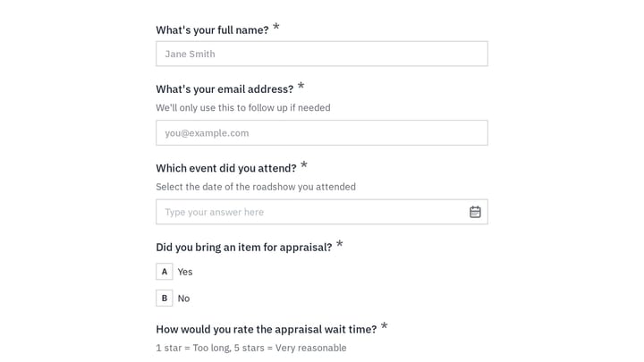Click the 'B' key badge for No

pos(165,298)
